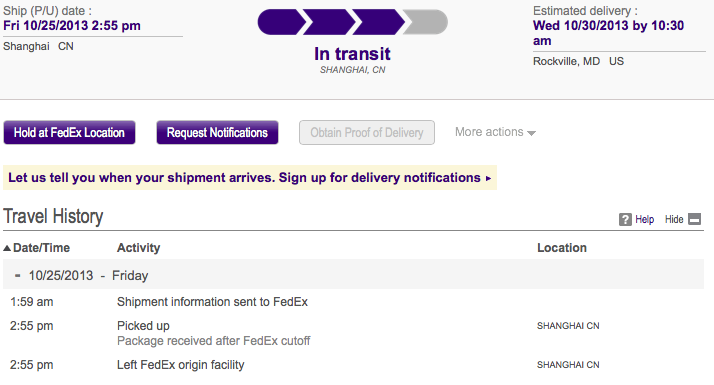Sign up for delivery notifications link
This screenshot has height=385, width=714.
click(380, 177)
